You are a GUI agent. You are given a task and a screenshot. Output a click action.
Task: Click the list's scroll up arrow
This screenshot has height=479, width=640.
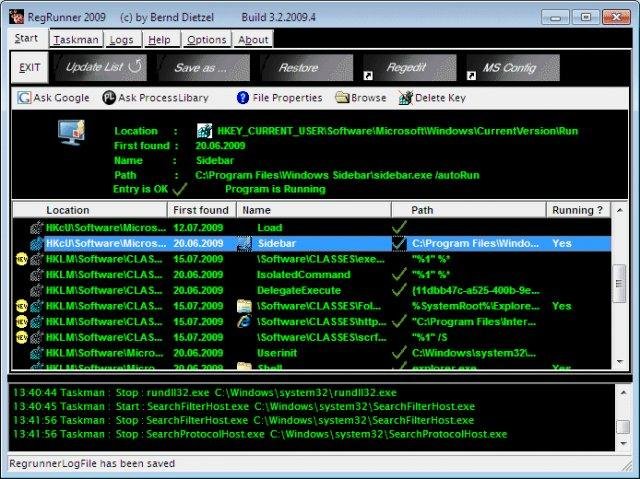[x=620, y=211]
